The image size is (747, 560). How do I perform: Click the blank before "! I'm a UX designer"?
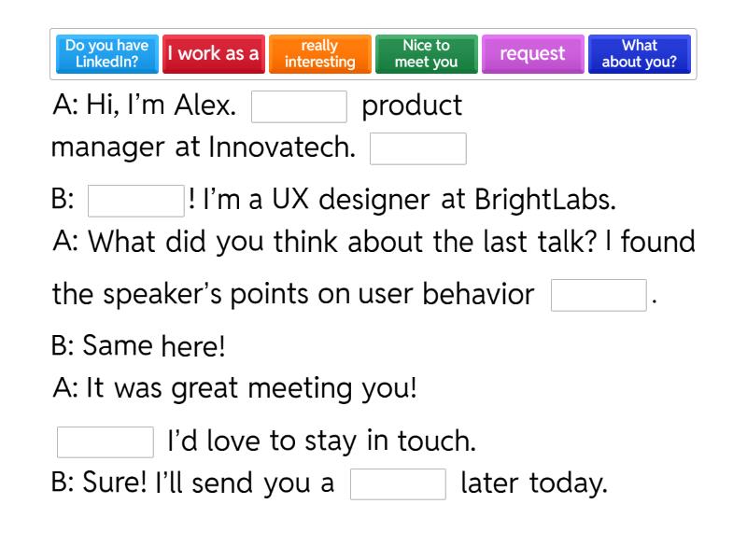tap(135, 201)
